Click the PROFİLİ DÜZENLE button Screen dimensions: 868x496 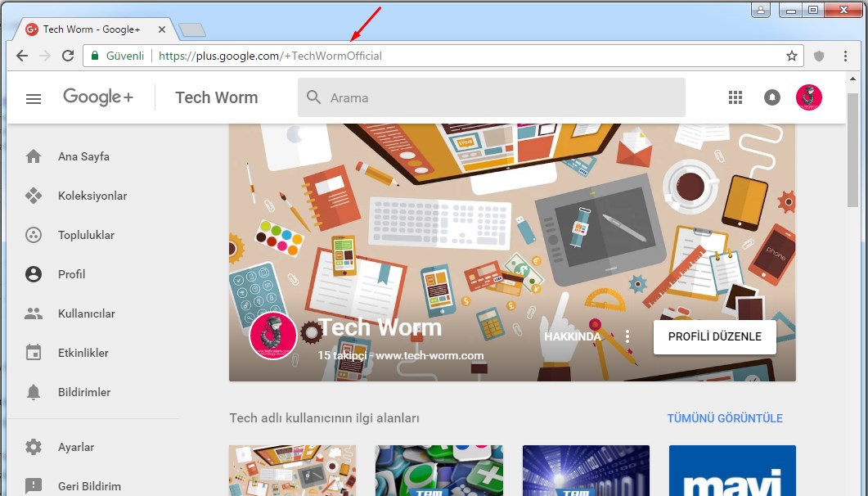coord(714,336)
